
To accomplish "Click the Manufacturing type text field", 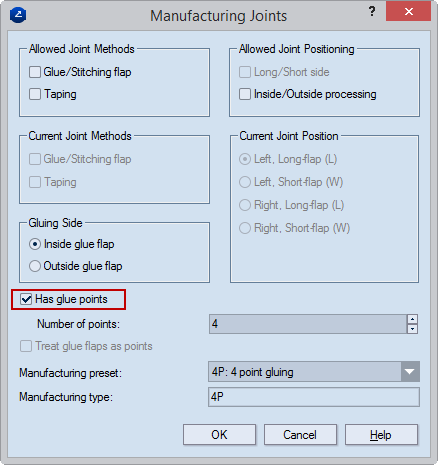I will (314, 397).
